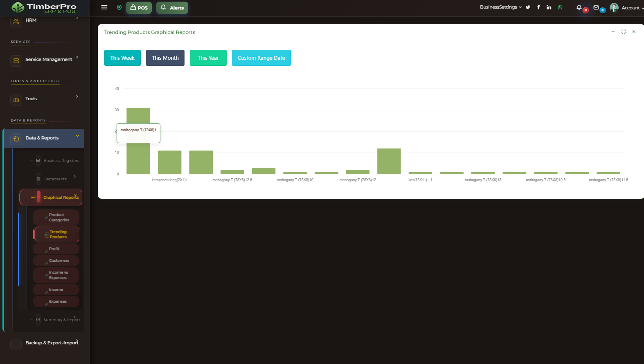Click the Data & Reports pie chart icon
Viewport: 644px width, 364px height.
(16, 139)
